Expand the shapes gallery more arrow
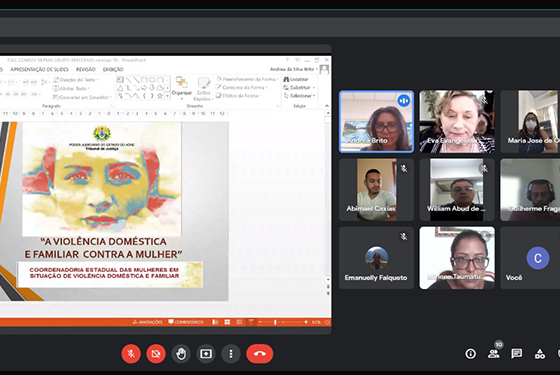The height and width of the screenshot is (375, 560). coord(167,96)
